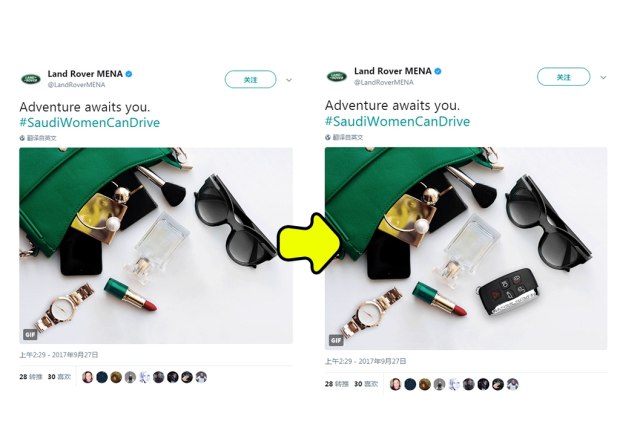Click the Land Rover logo avatar in the left tweet

click(x=31, y=78)
